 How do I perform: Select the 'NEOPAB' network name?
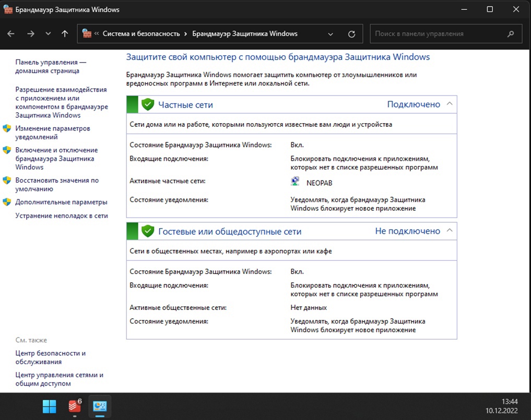(x=320, y=183)
